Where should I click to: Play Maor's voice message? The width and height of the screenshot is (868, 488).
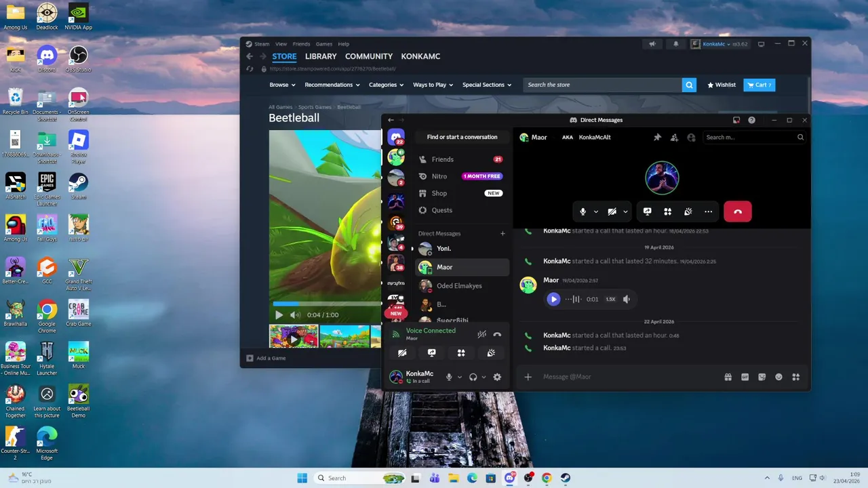pyautogui.click(x=553, y=299)
